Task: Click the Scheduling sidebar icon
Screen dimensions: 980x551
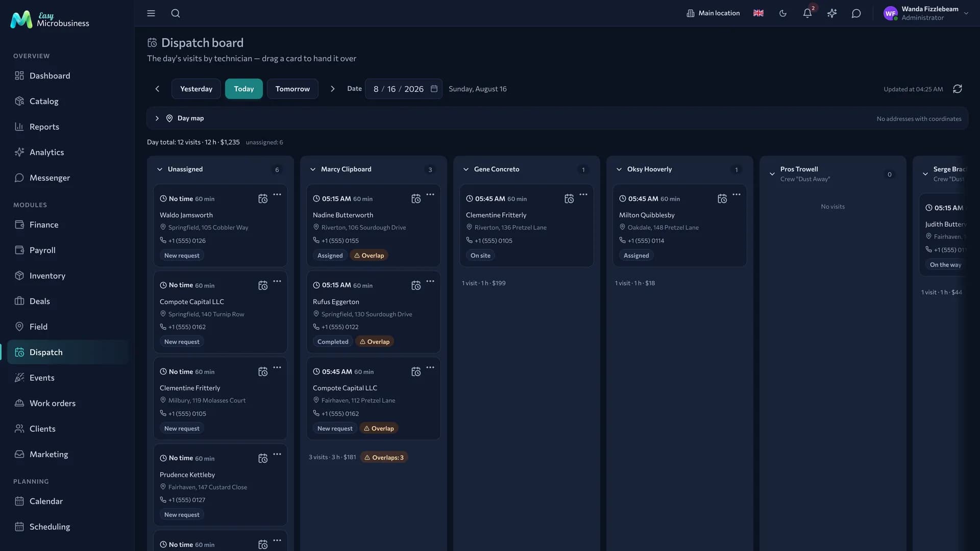Action: (x=19, y=527)
